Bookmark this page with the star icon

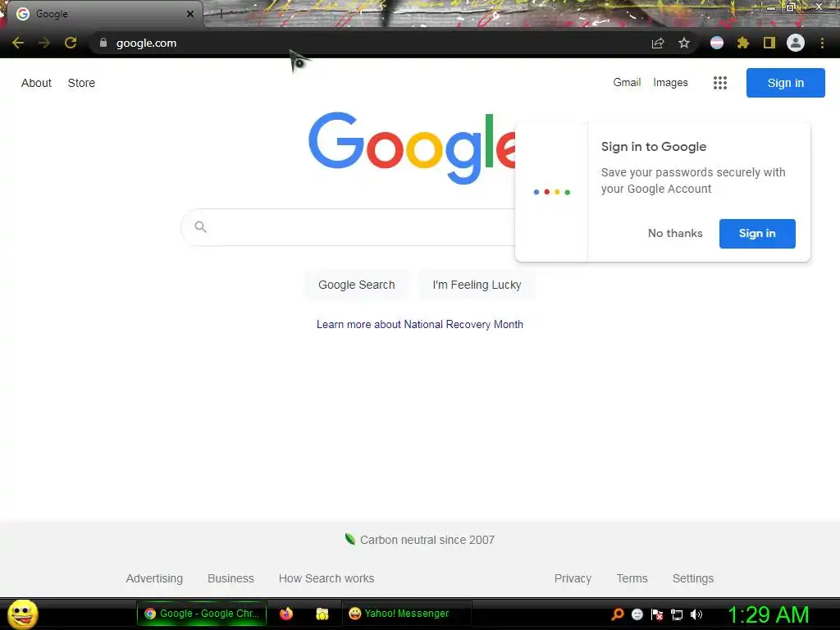pos(684,43)
